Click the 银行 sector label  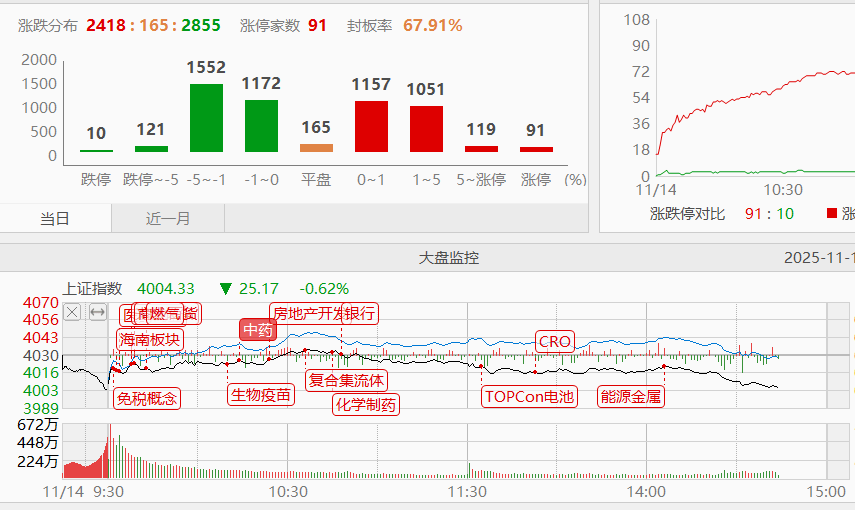pyautogui.click(x=361, y=313)
